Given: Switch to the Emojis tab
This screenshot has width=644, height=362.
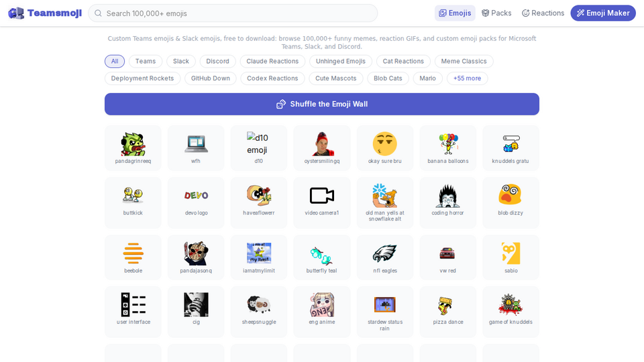Looking at the screenshot, I should tap(455, 13).
